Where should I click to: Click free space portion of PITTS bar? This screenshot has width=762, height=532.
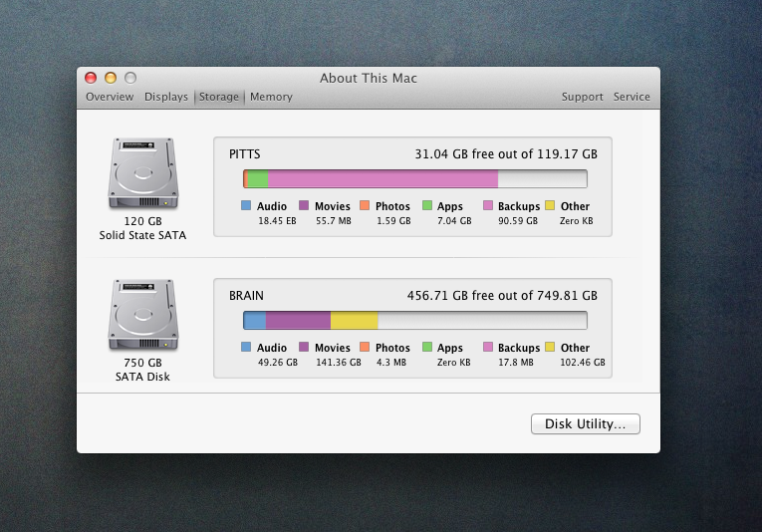(542, 178)
